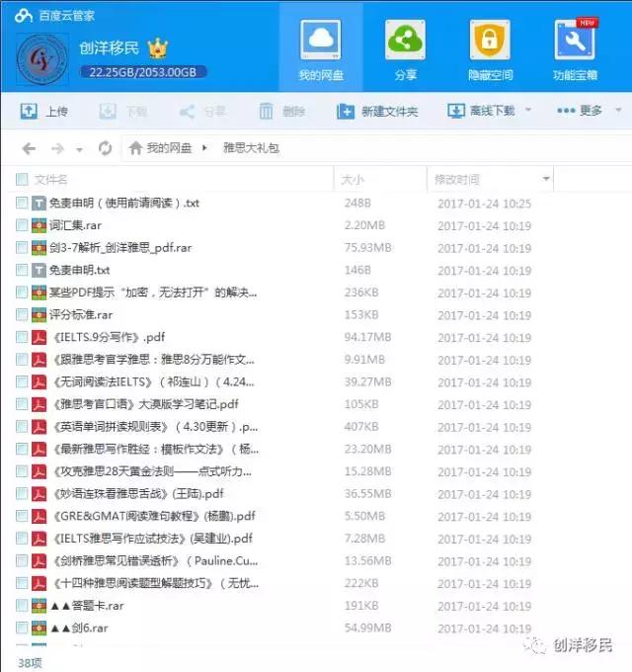This screenshot has height=672, width=632.
Task: Click the PDF icon of 《IELTS.9分写作》
Action: coord(39,337)
